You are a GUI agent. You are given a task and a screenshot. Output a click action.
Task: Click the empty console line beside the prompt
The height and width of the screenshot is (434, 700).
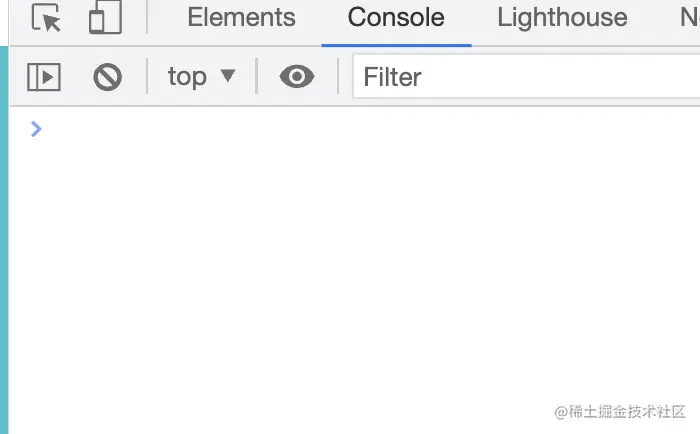point(371,129)
